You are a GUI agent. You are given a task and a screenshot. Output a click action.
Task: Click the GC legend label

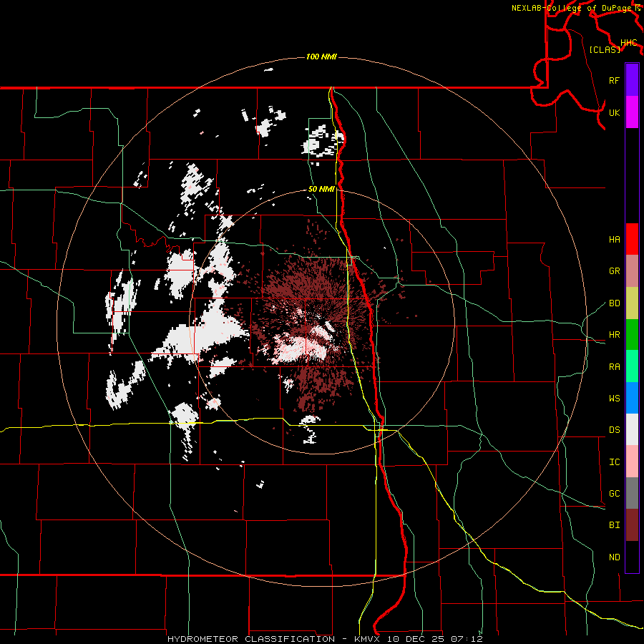tap(614, 494)
